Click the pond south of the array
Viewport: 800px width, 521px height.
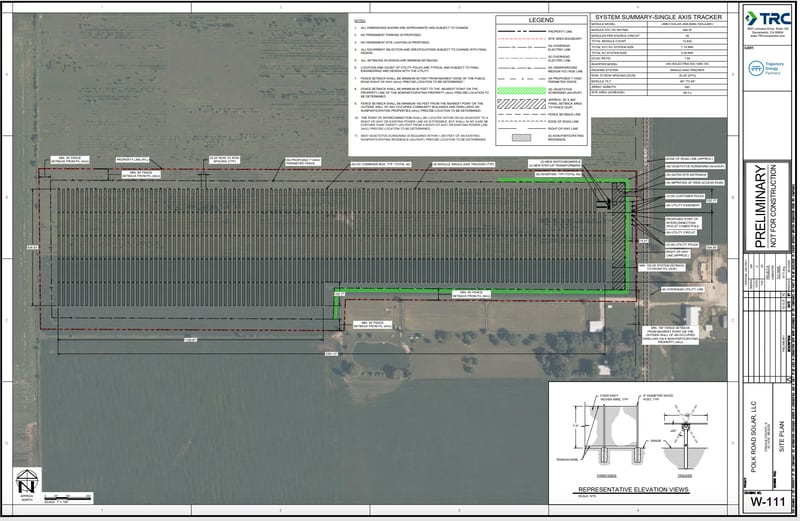click(x=380, y=356)
